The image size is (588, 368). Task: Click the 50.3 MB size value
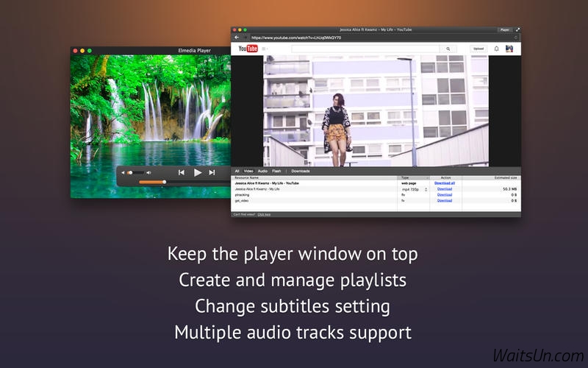[x=509, y=189]
